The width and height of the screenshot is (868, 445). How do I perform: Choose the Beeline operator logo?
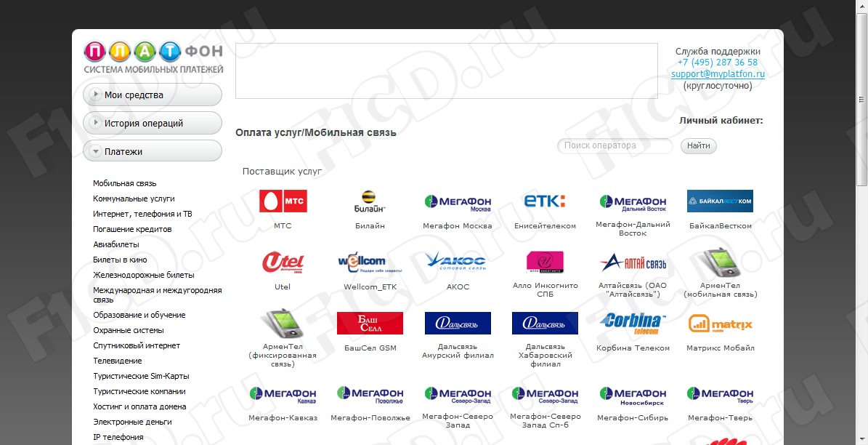point(370,201)
